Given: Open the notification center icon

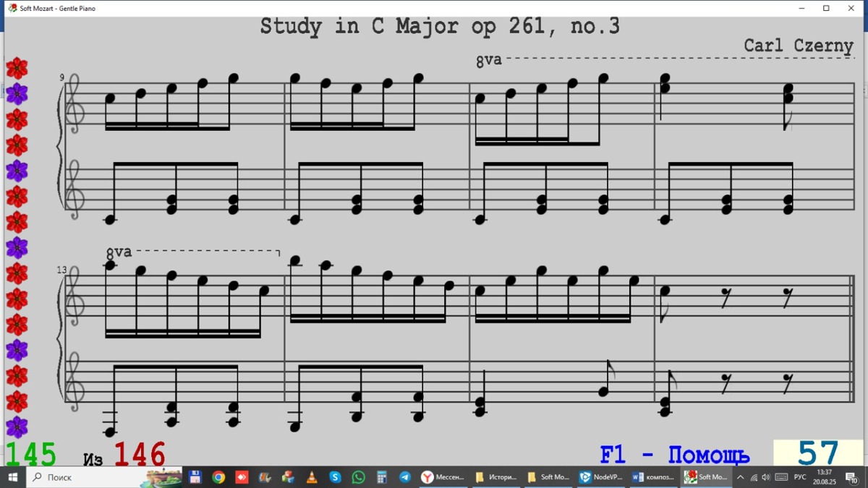Looking at the screenshot, I should point(852,477).
